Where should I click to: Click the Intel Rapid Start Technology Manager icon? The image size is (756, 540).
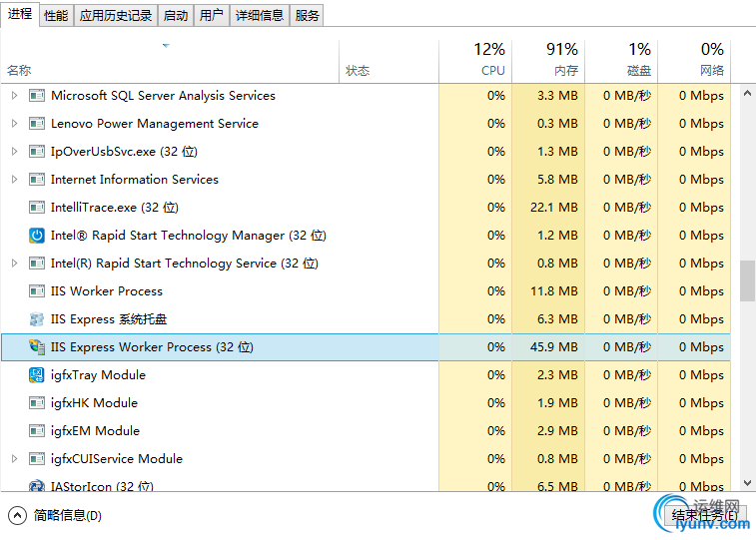pos(37,236)
